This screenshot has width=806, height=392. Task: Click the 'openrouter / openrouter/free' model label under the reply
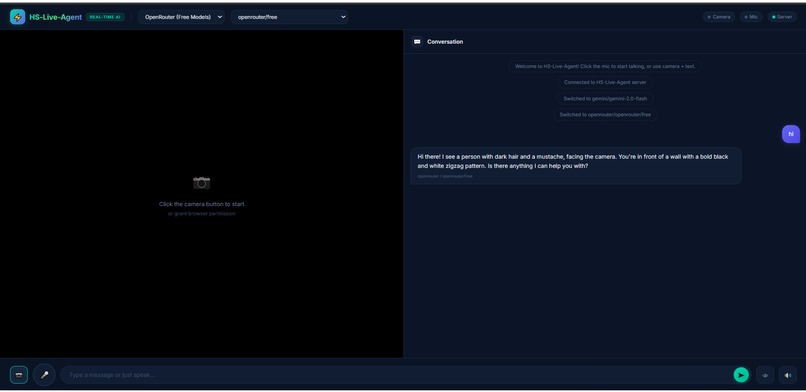[445, 176]
